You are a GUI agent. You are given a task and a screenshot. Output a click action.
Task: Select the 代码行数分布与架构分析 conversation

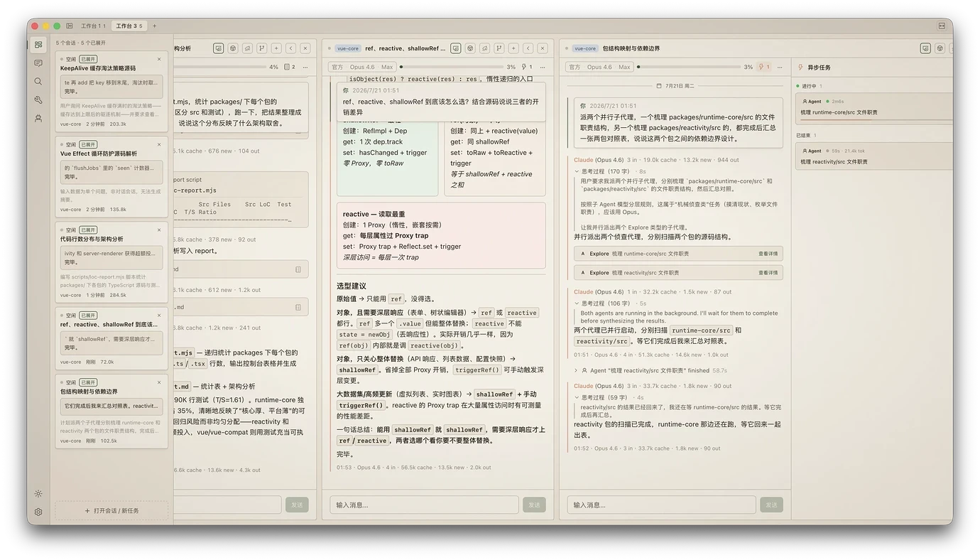pyautogui.click(x=111, y=262)
